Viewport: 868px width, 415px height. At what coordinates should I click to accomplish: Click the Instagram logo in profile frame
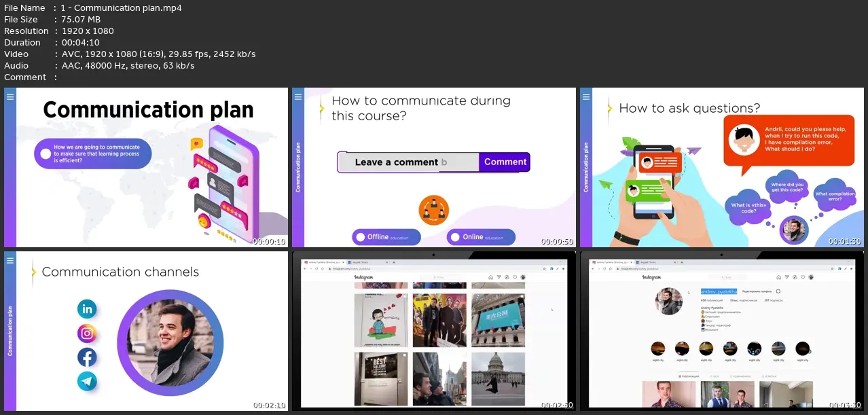(652, 277)
